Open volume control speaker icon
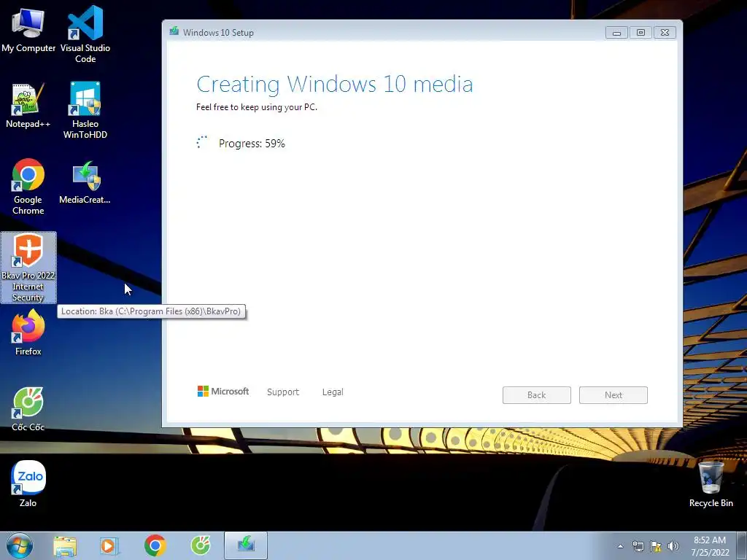 [673, 546]
